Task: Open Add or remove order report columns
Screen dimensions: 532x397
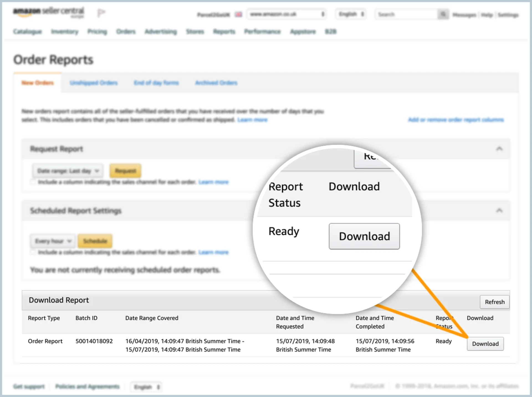Action: coord(456,120)
